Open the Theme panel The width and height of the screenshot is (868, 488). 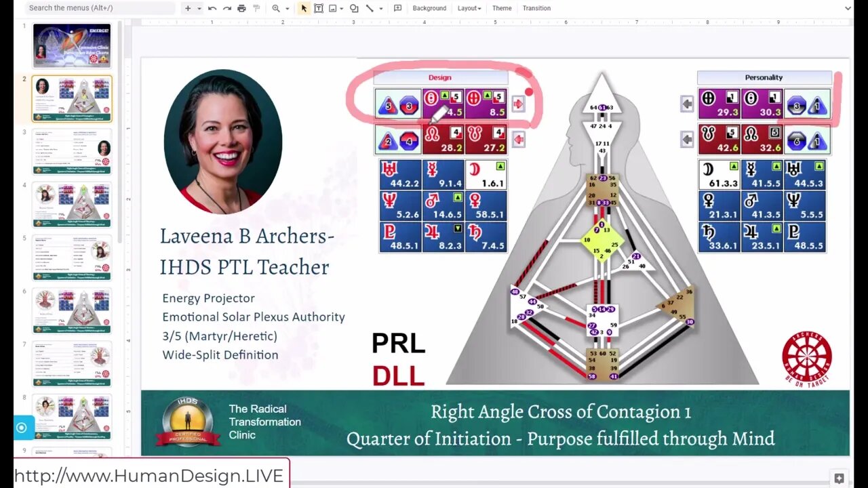click(502, 8)
